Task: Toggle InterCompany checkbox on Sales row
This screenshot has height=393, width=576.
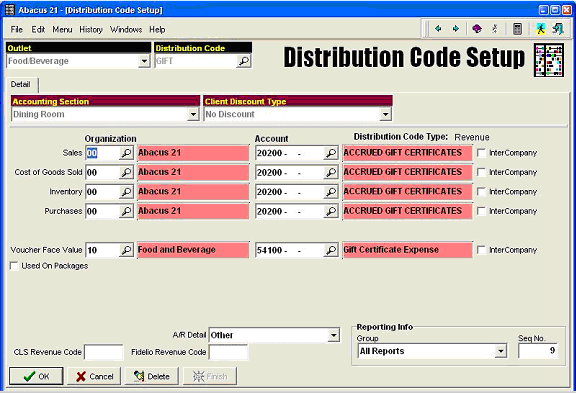Action: click(x=481, y=153)
